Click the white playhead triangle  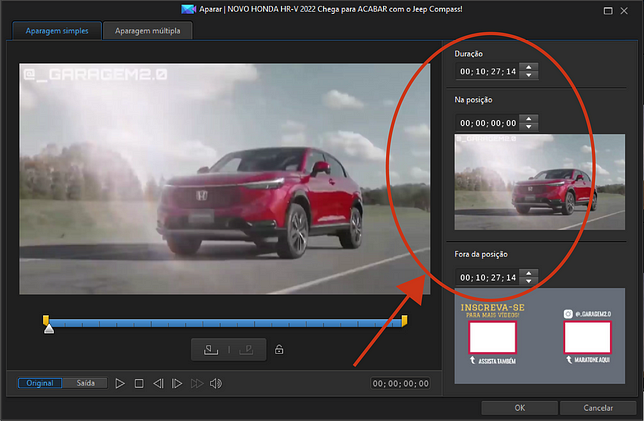(49, 329)
